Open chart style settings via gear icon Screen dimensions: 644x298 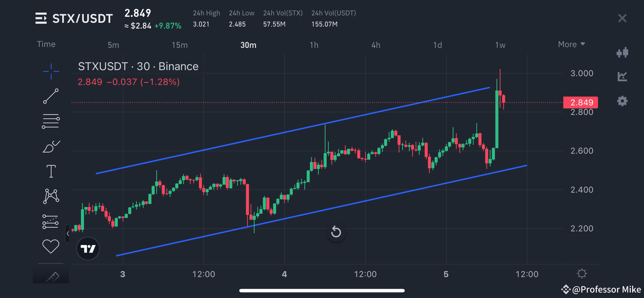coord(622,101)
